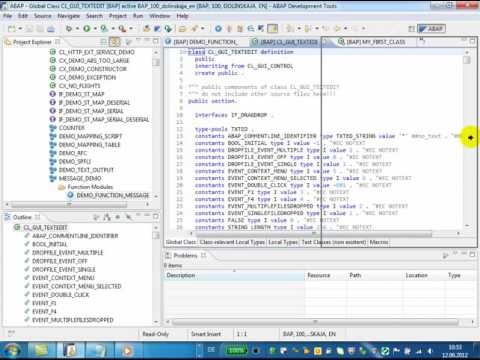Toggle the fourth Outline toolbar filter icon
This screenshot has height=360, width=480.
point(128,217)
